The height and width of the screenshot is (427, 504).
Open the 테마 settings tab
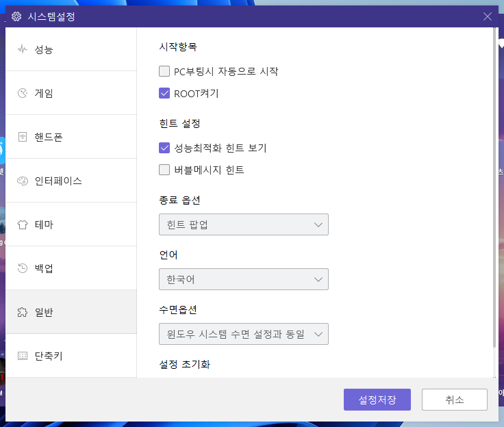[71, 224]
